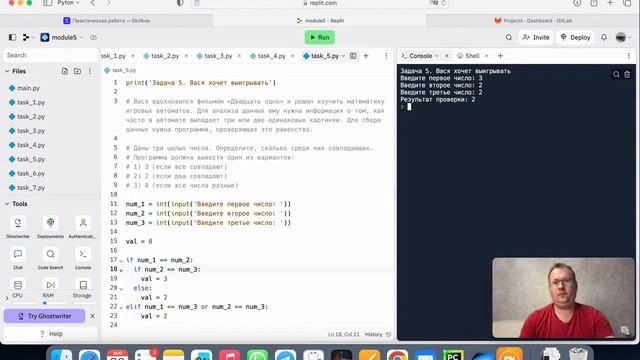Open Telegram from the Dock
This screenshot has width=640, height=360.
pyautogui.click(x=286, y=355)
